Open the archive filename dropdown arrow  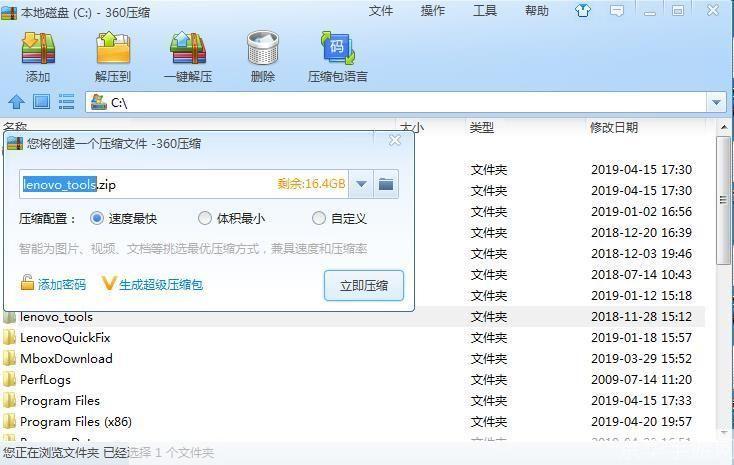coord(361,184)
